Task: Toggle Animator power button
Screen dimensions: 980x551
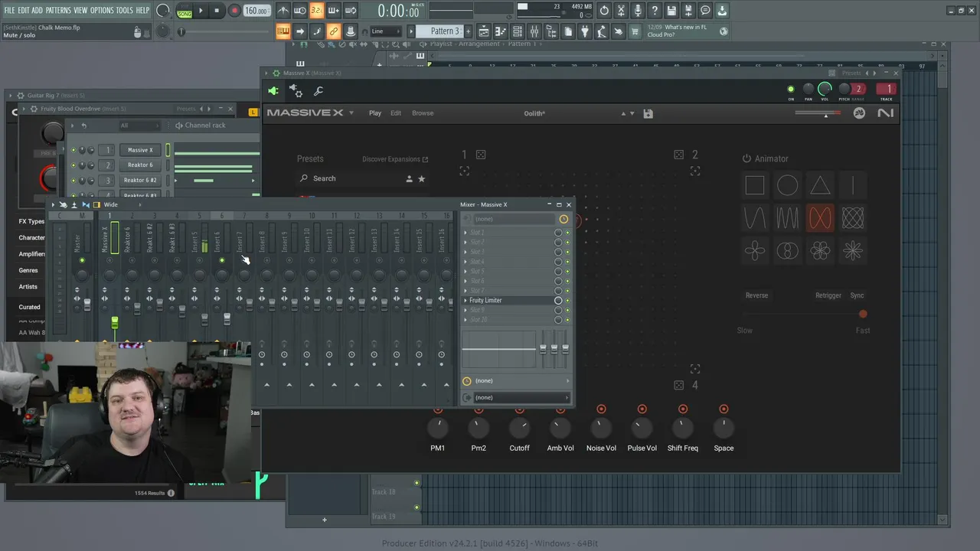Action: [746, 158]
